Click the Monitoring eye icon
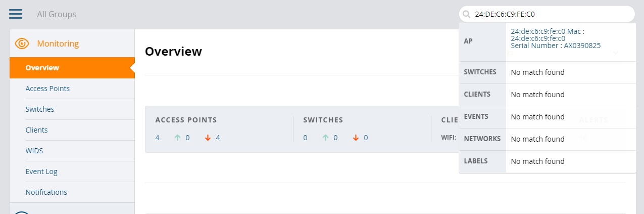Screen dimensions: 644x214 [22, 44]
